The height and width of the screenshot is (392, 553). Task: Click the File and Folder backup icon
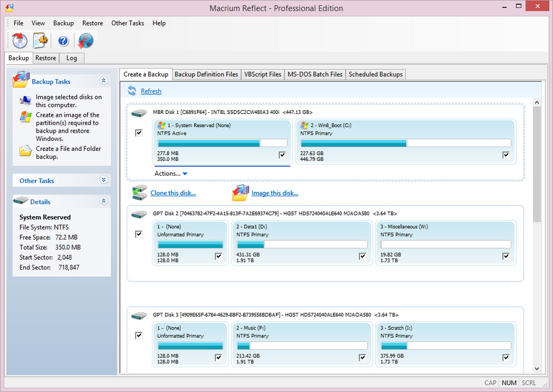click(25, 150)
